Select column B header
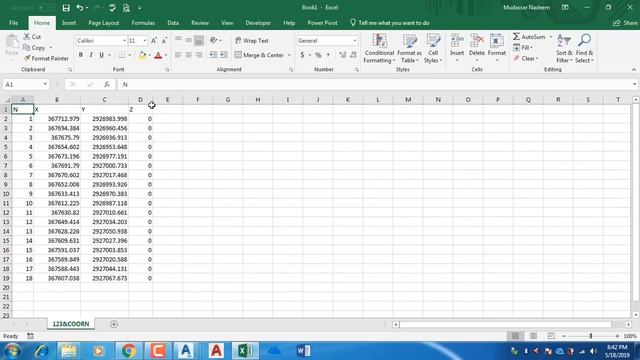This screenshot has width=640, height=360. [57, 100]
